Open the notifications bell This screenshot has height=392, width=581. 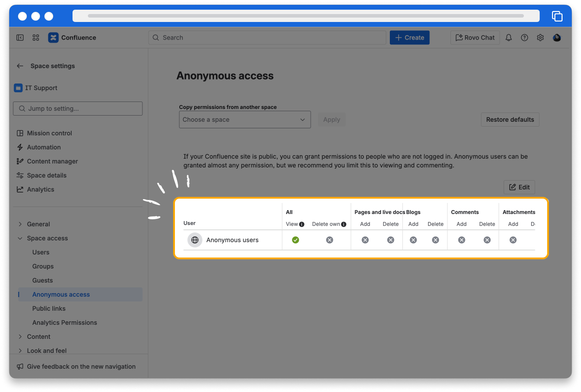pos(508,38)
